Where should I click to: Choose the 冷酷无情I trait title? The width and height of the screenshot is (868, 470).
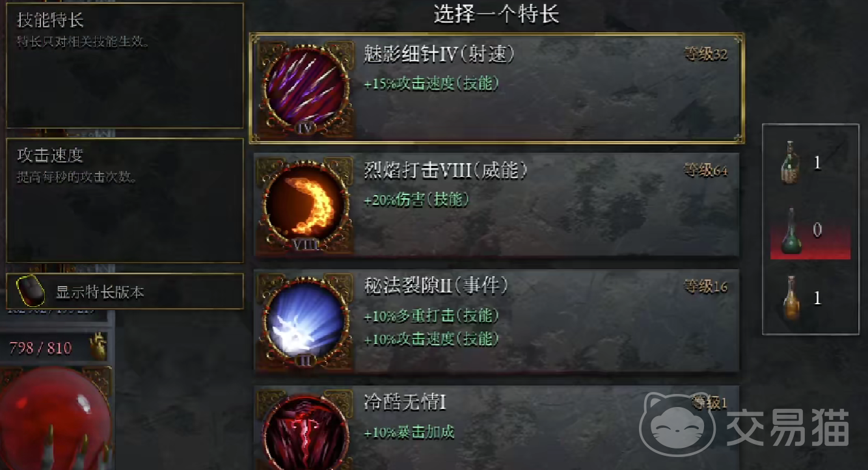point(405,403)
